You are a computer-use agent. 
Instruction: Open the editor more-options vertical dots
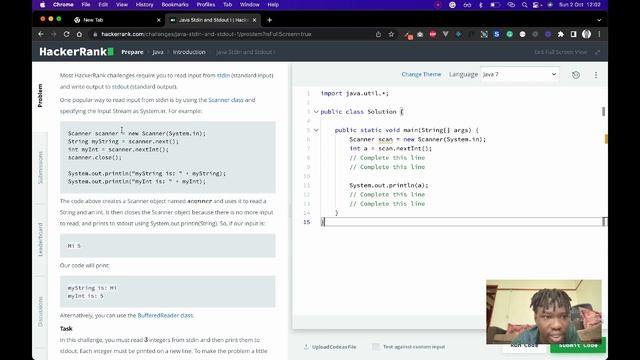click(x=596, y=75)
